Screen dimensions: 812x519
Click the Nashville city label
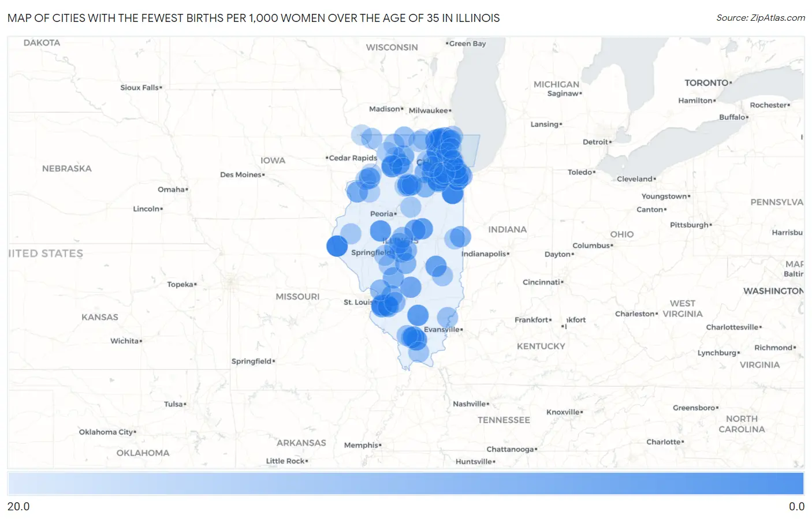[x=469, y=404]
